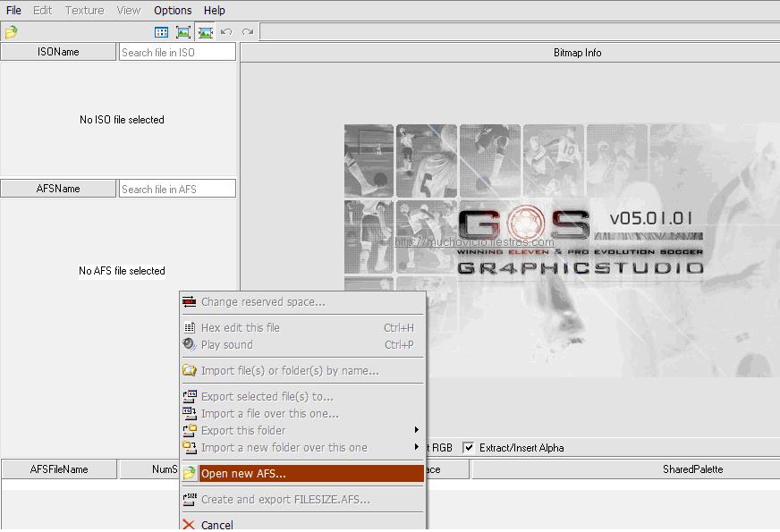Open the Options menu
The width and height of the screenshot is (780, 532).
click(173, 11)
